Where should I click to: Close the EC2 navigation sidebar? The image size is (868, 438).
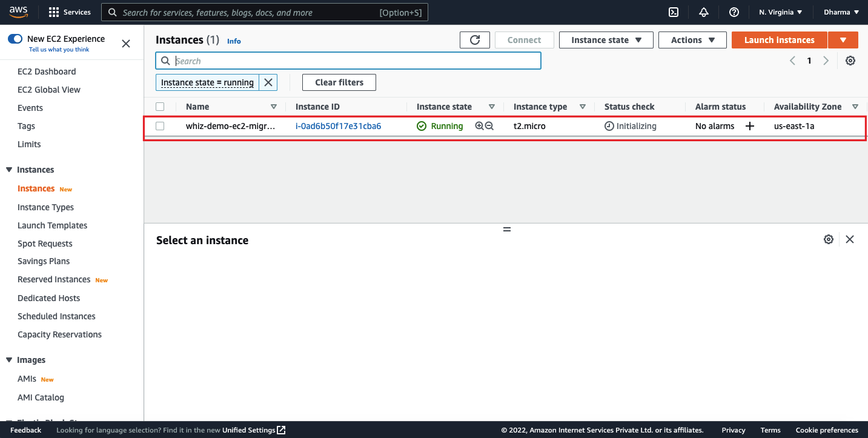(126, 44)
